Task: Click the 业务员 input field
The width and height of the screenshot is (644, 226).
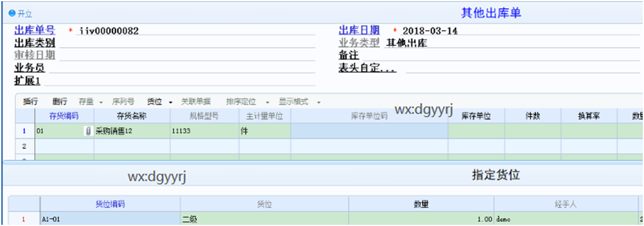Action: (x=181, y=68)
